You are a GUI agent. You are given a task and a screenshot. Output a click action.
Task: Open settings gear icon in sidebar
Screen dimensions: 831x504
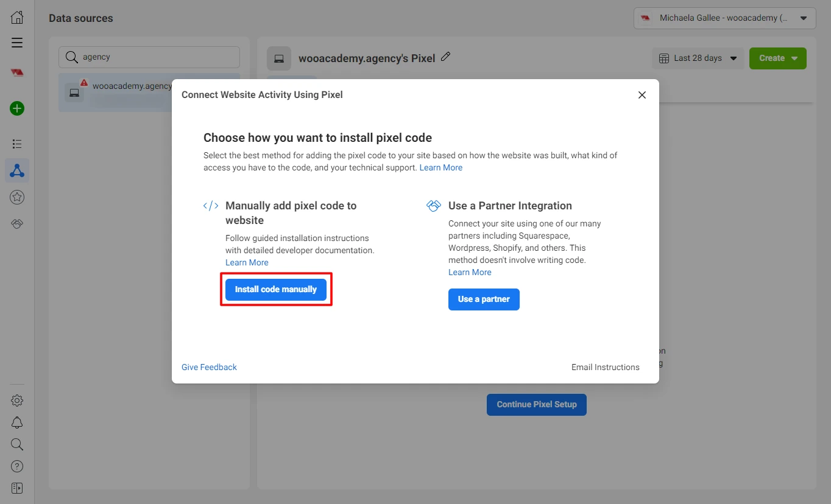point(17,401)
